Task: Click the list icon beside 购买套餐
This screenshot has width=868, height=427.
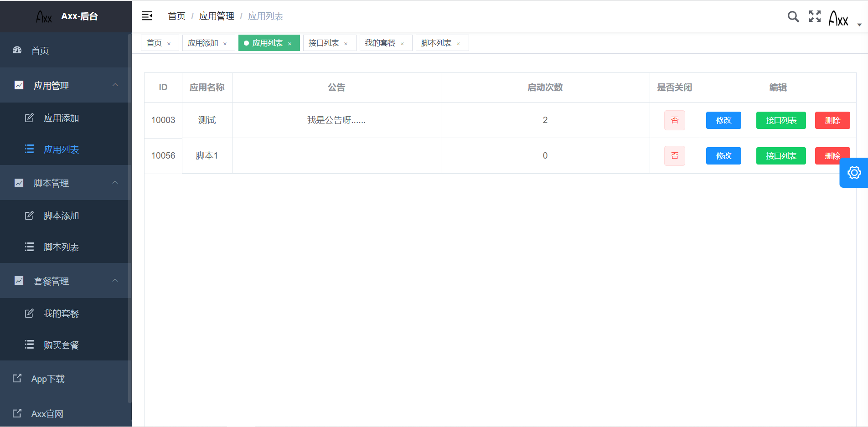Action: [x=29, y=345]
